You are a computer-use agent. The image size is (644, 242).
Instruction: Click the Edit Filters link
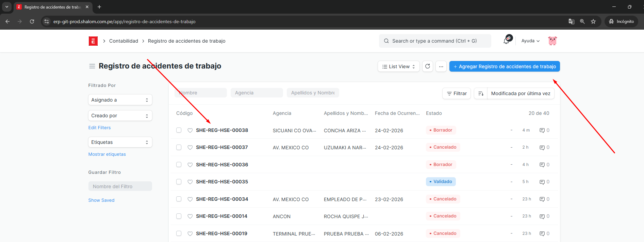(99, 127)
